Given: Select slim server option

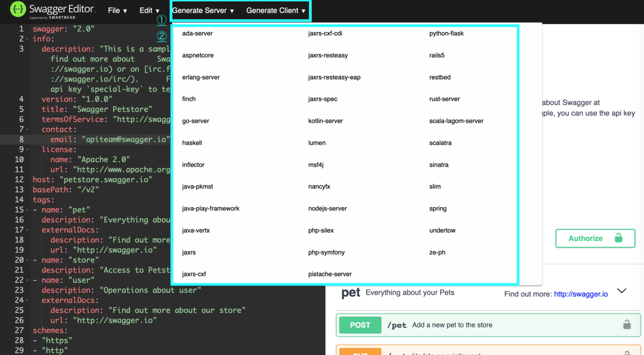Looking at the screenshot, I should click(x=435, y=186).
